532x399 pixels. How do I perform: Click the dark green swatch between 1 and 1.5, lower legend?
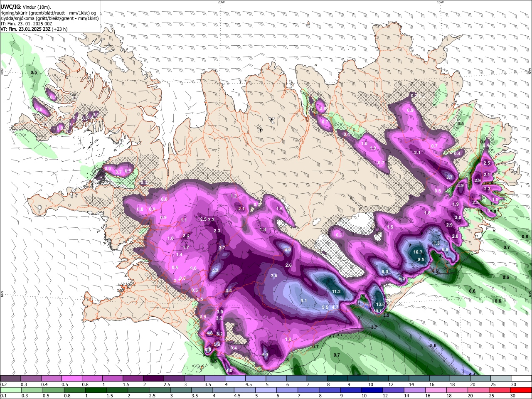[96, 390]
